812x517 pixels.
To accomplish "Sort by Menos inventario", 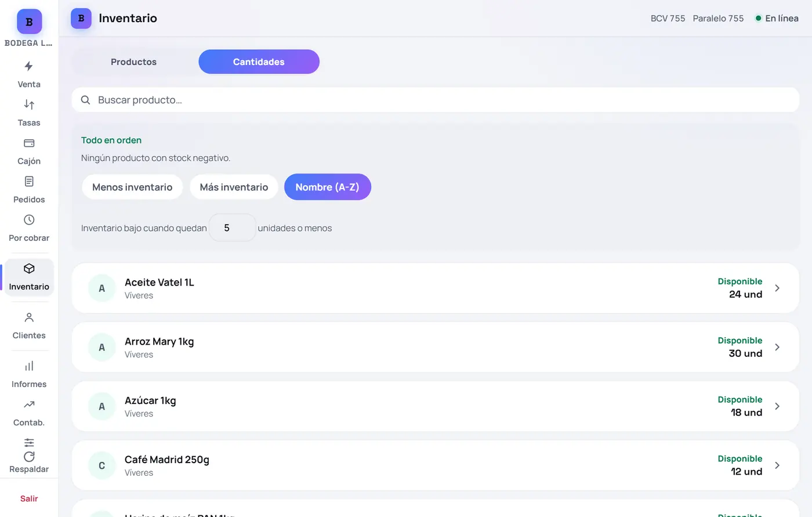I will click(132, 187).
